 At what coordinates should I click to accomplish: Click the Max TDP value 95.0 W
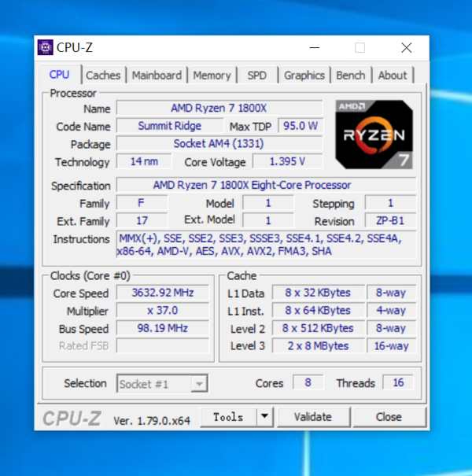click(301, 126)
